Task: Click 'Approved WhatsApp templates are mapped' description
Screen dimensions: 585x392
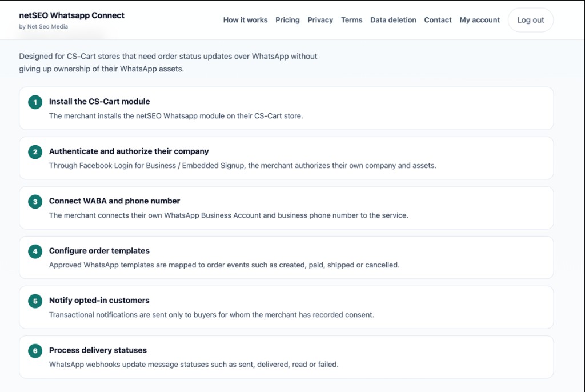Action: 224,265
